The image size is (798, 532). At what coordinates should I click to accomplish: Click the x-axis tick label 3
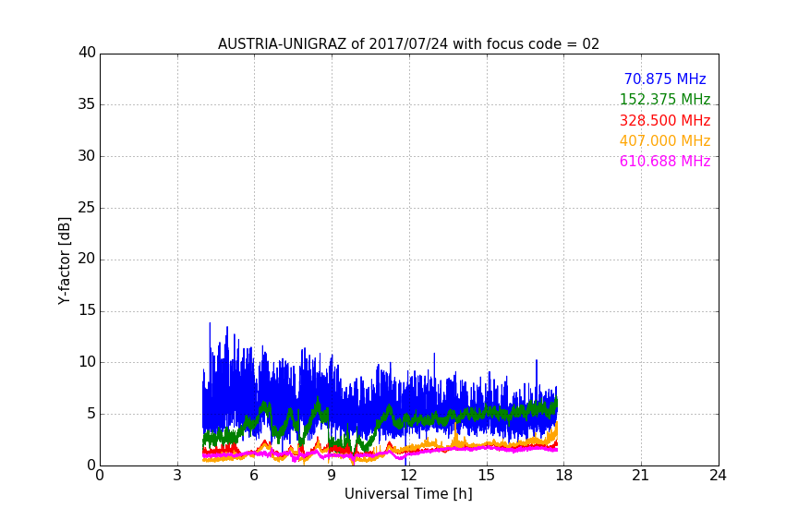click(x=177, y=476)
